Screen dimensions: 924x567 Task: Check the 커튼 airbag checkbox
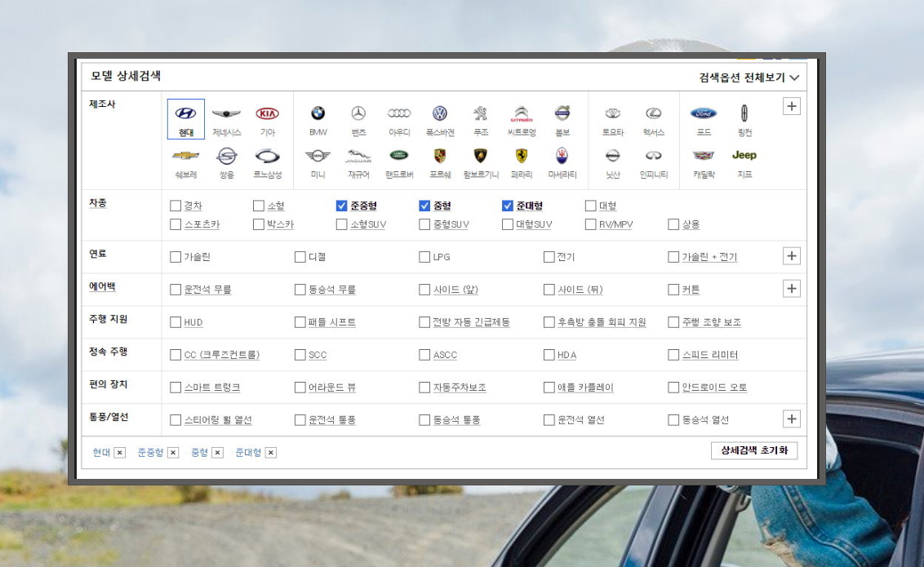pos(673,290)
